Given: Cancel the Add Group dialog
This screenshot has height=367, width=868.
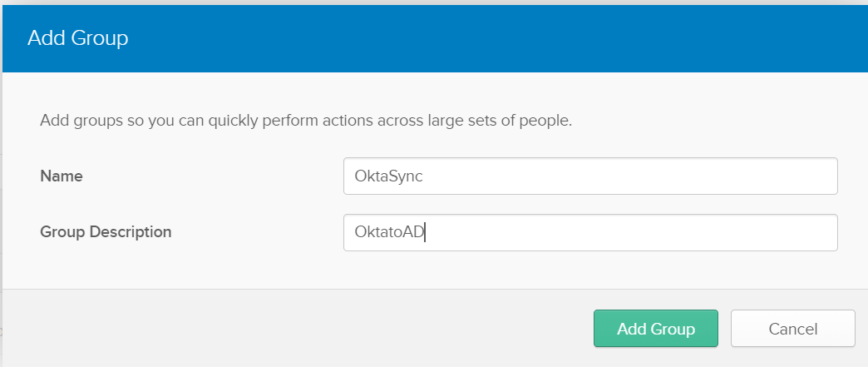Looking at the screenshot, I should coord(792,329).
